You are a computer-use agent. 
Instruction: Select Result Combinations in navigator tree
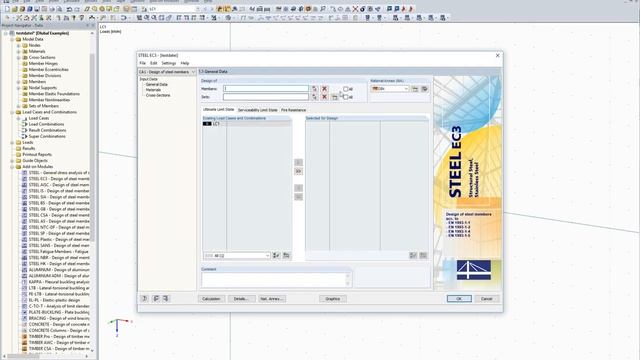pos(47,130)
